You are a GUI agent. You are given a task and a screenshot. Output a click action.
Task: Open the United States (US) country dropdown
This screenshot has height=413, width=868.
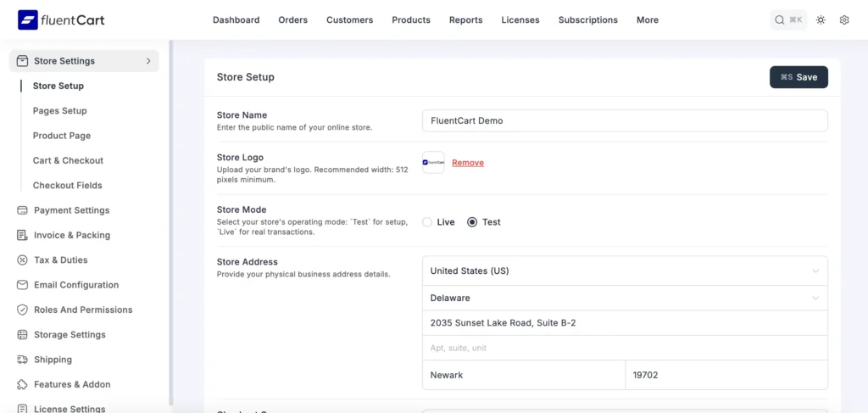(x=625, y=271)
